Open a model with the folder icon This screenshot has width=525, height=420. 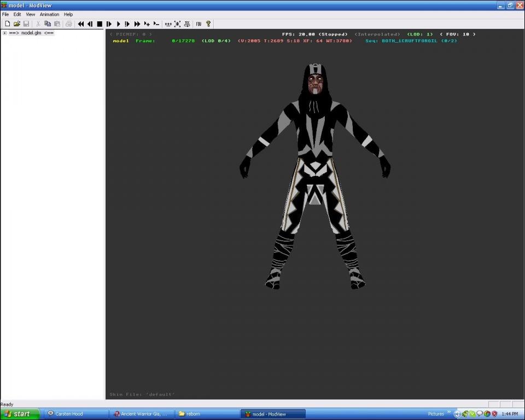pyautogui.click(x=16, y=24)
